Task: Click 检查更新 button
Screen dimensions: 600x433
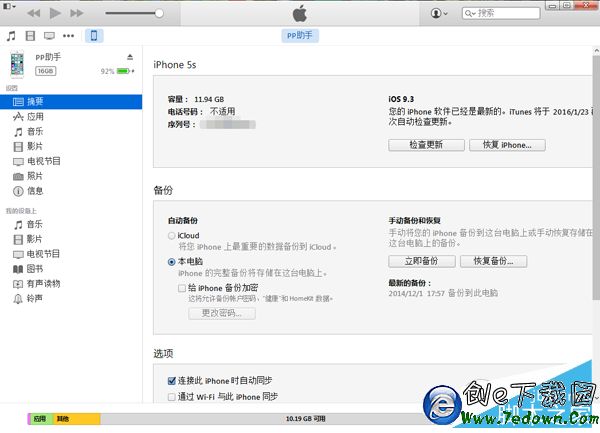Action: point(426,145)
